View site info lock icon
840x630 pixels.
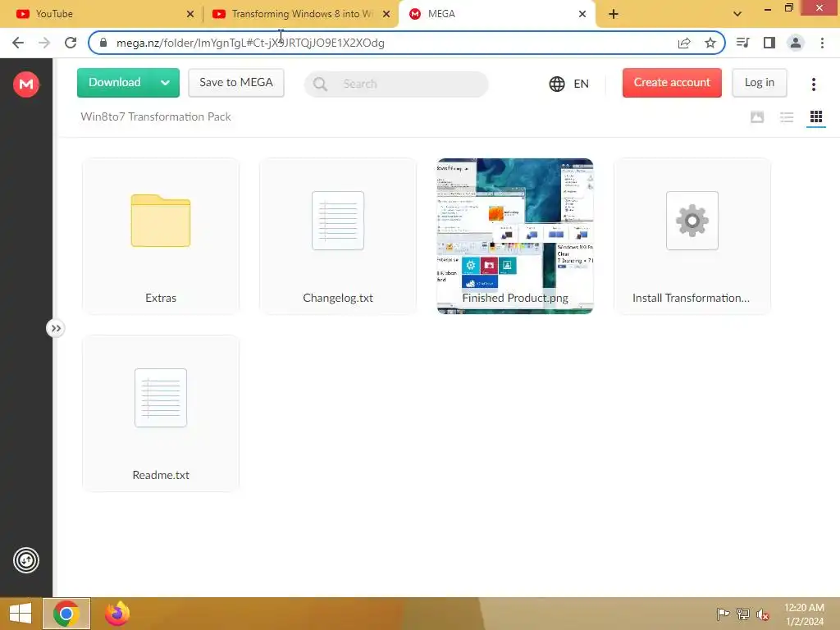[x=103, y=43]
